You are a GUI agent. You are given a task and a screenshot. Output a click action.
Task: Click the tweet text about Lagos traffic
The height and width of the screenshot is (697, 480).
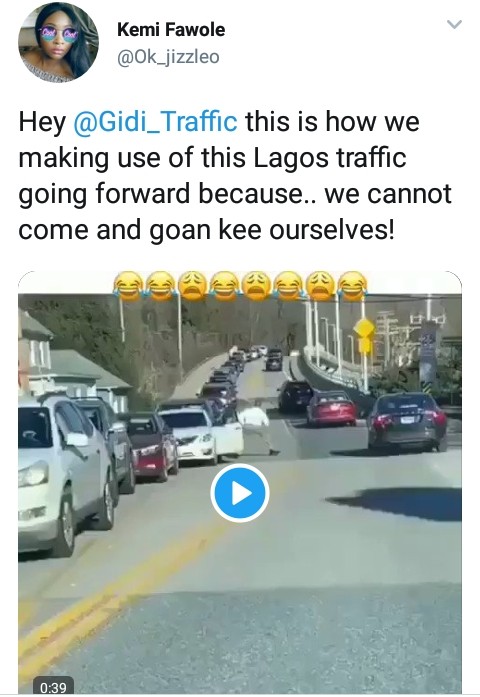pos(235,176)
